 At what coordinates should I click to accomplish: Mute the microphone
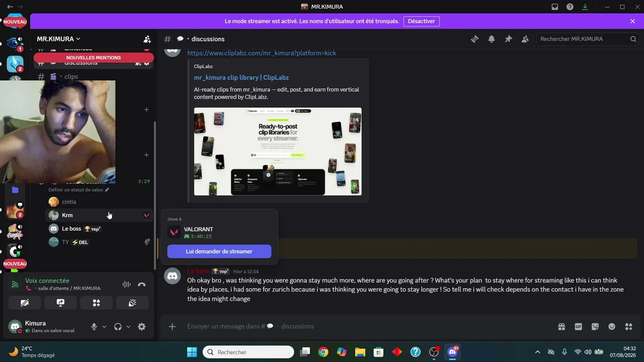[x=94, y=327]
